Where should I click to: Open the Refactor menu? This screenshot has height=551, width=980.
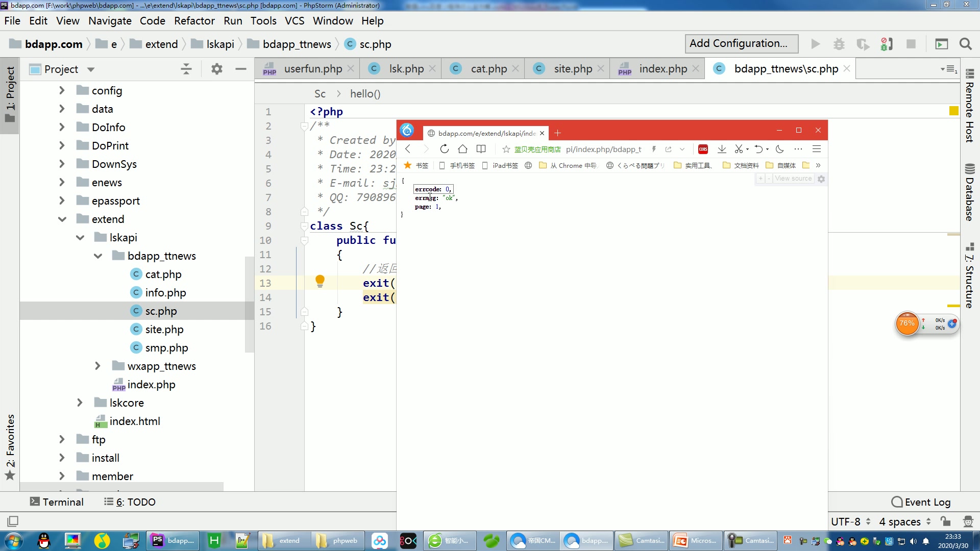(x=194, y=21)
